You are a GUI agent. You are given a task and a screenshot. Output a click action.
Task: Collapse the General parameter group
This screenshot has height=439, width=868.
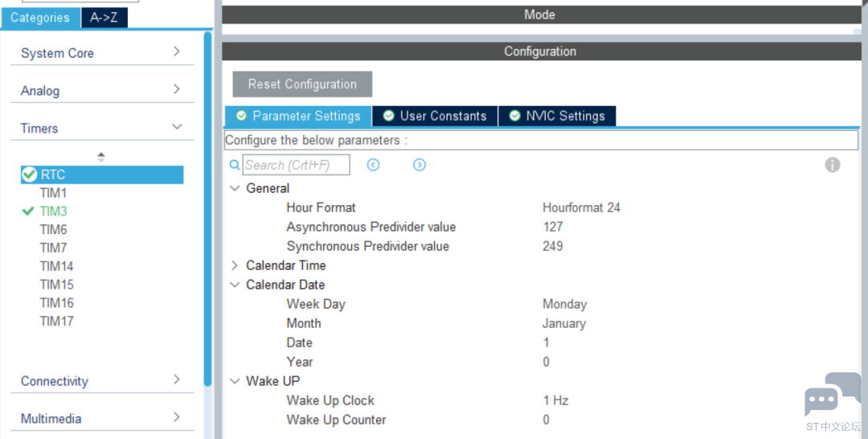click(x=235, y=188)
